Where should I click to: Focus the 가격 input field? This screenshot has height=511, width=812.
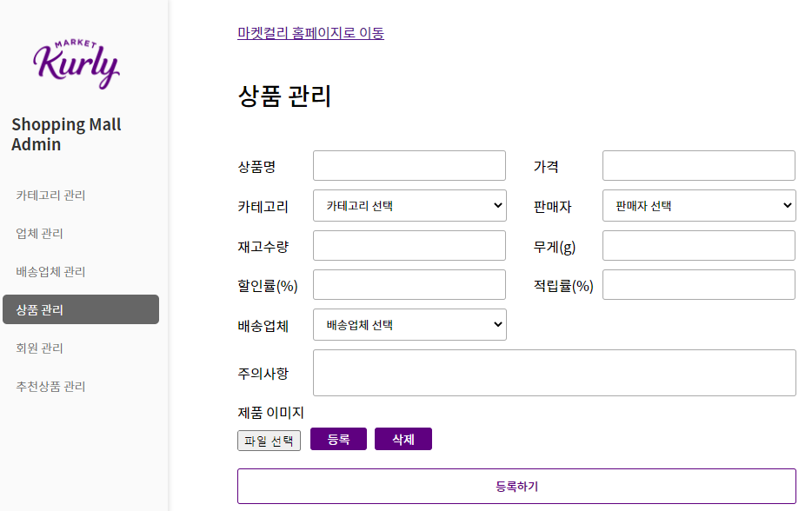click(699, 166)
